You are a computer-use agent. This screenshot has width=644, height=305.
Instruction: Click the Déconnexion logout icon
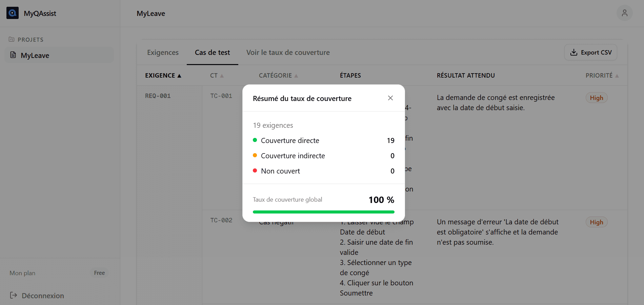tap(13, 295)
